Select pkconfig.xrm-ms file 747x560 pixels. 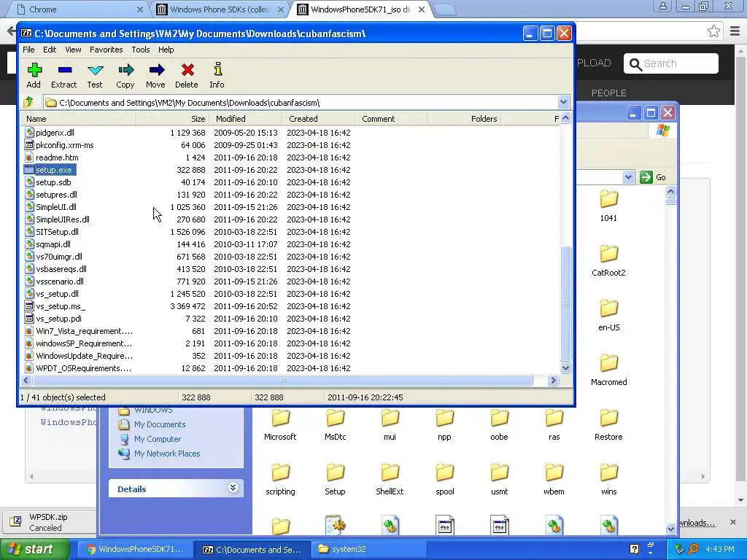coord(290,145)
